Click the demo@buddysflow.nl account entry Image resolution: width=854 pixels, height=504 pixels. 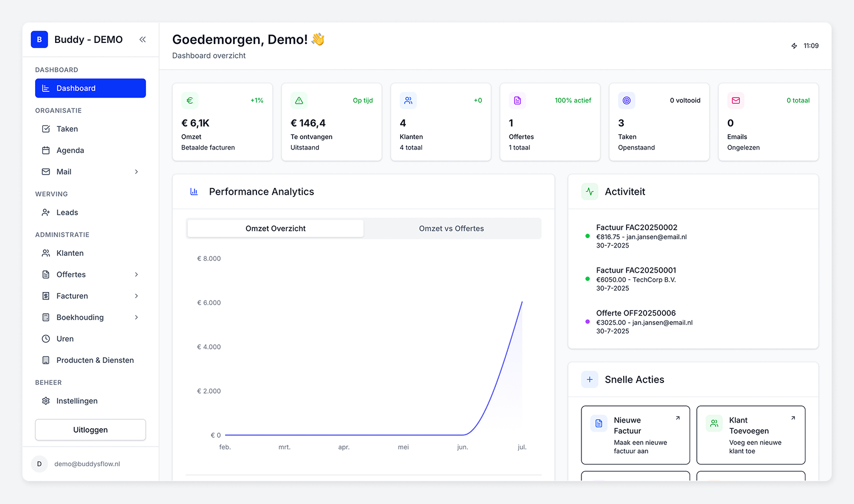pos(87,463)
